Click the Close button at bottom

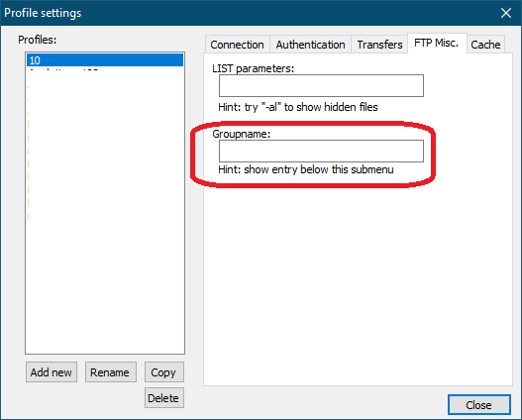(x=479, y=405)
